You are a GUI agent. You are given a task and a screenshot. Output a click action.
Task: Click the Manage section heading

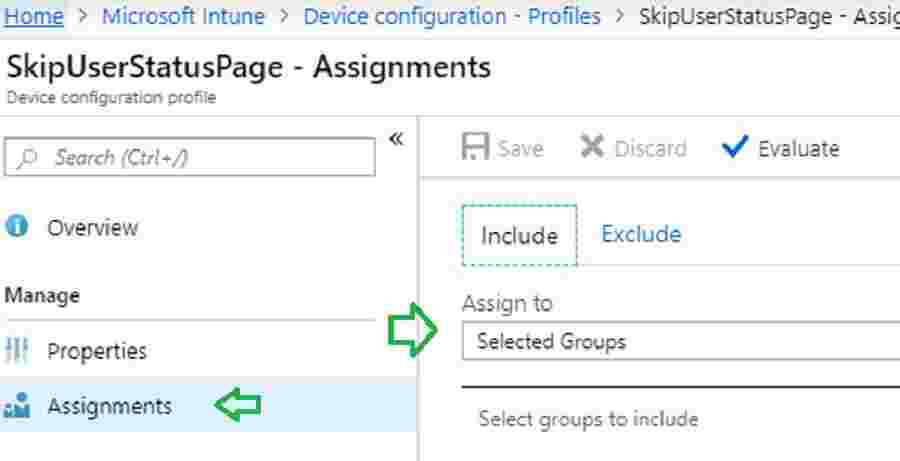point(42,296)
